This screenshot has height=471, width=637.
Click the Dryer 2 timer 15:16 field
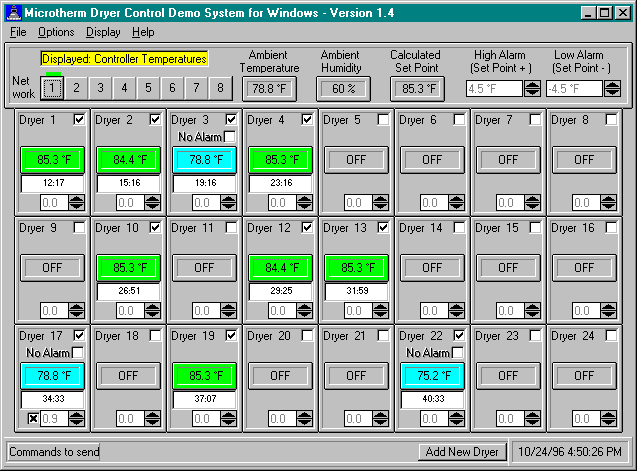[x=129, y=183]
